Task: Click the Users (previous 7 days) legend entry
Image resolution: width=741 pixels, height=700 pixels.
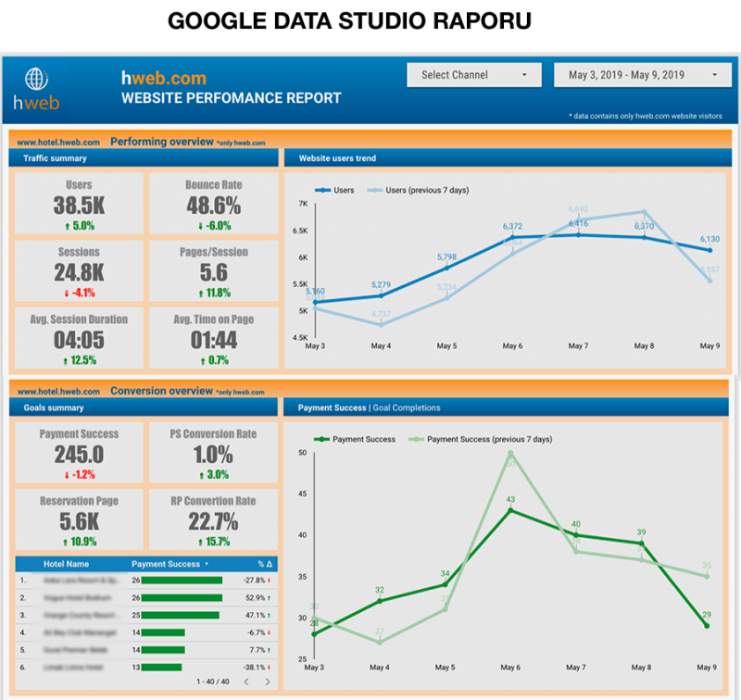Action: (x=418, y=190)
